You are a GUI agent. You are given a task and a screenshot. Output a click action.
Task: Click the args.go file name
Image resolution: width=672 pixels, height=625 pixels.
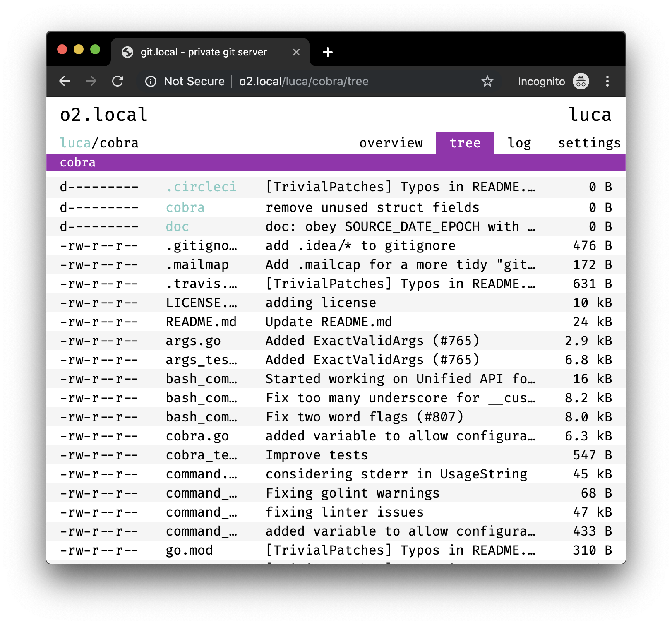(x=193, y=341)
